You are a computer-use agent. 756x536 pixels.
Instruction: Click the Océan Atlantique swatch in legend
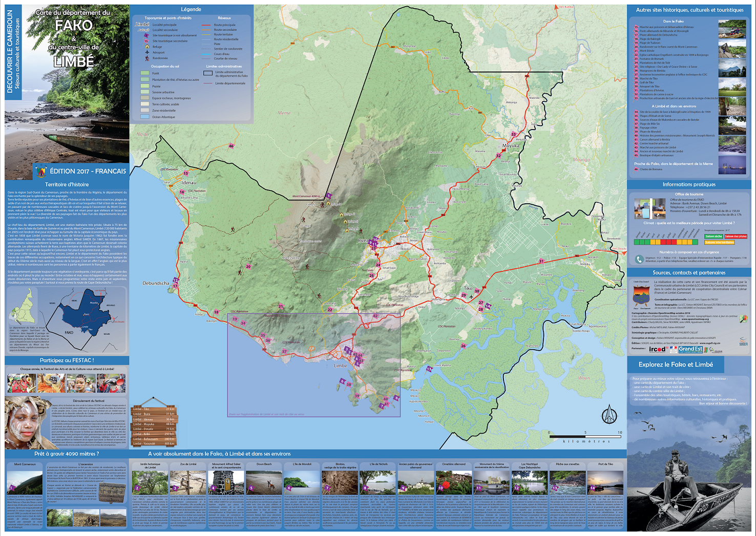[144, 117]
